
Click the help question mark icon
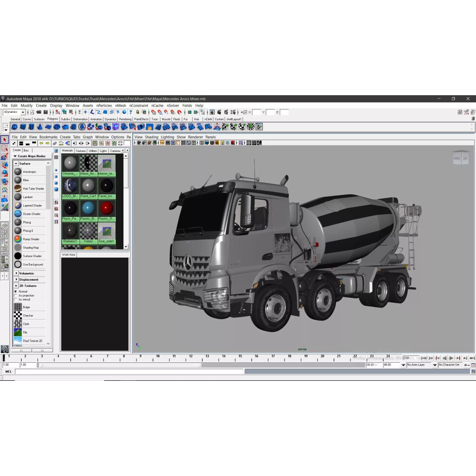pyautogui.click(x=130, y=112)
